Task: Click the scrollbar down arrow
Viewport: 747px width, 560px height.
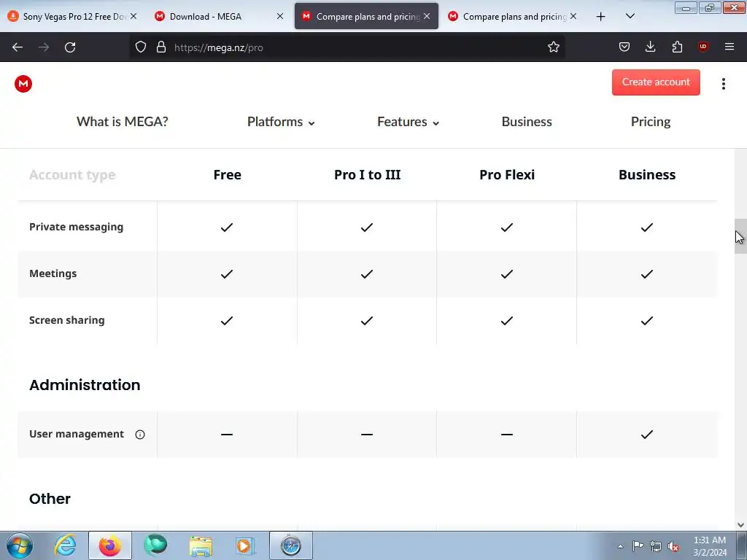Action: pos(740,525)
